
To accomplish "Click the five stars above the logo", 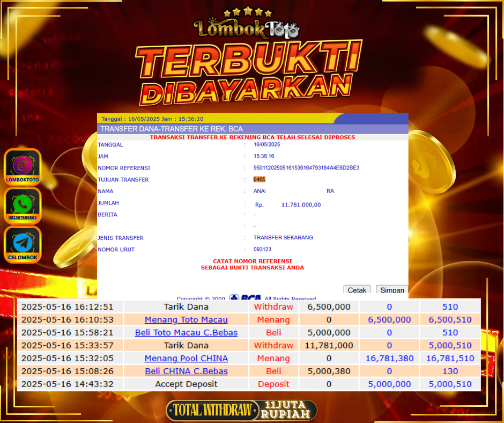I will point(247,11).
